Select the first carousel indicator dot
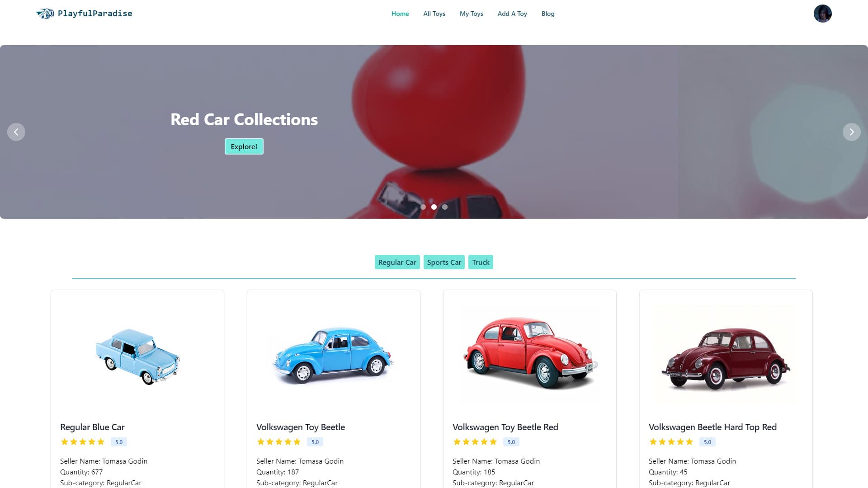The width and height of the screenshot is (868, 488). (423, 207)
